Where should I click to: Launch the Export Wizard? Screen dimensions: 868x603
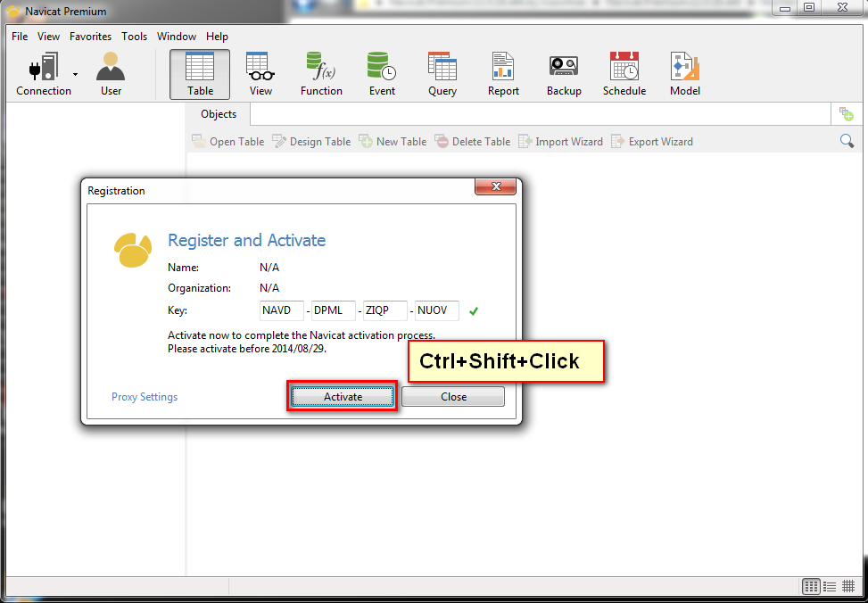coord(651,142)
